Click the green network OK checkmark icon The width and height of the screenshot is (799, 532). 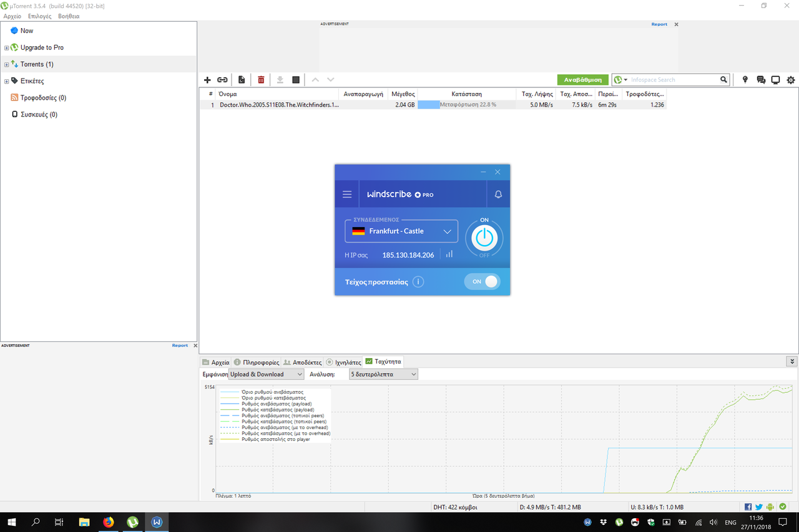pyautogui.click(x=783, y=507)
